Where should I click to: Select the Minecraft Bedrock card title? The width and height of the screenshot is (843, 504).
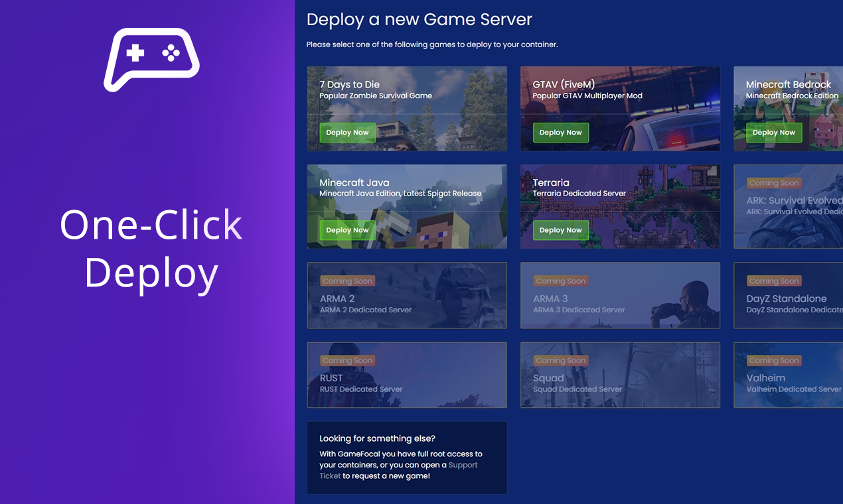(x=789, y=84)
